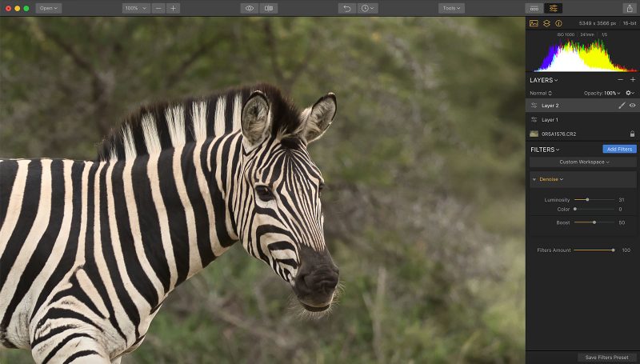Viewport: 640px width, 364px height.
Task: Collapse the LAYERS section header
Action: point(544,80)
